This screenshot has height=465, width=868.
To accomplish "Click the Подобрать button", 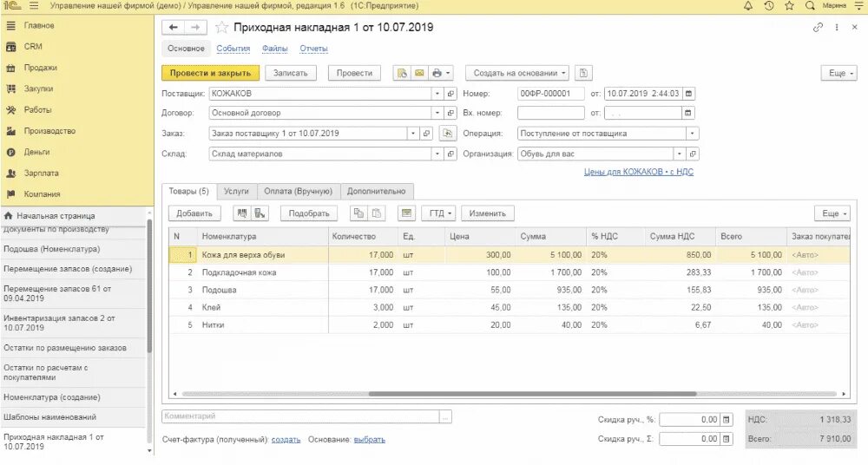I will point(309,213).
